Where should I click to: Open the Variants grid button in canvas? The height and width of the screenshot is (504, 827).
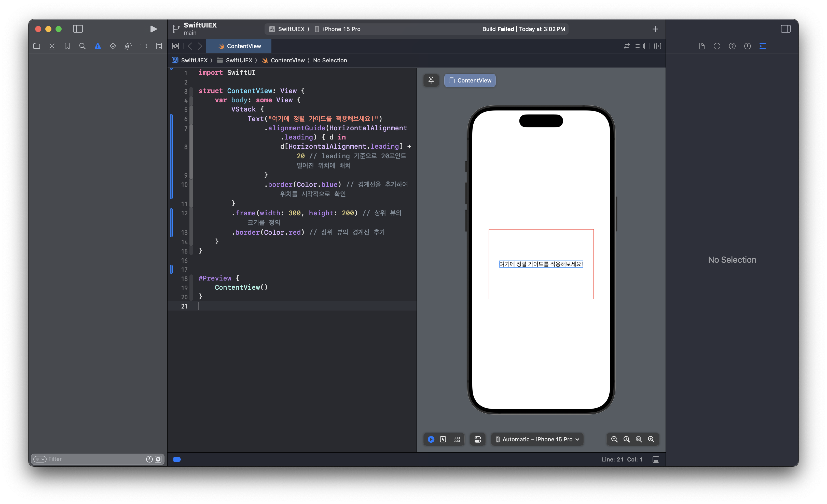tap(457, 439)
